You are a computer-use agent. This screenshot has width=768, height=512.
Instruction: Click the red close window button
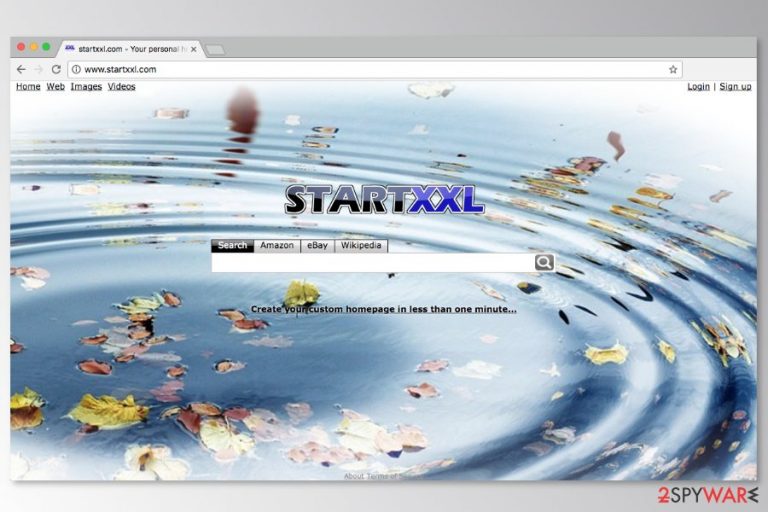tap(21, 47)
